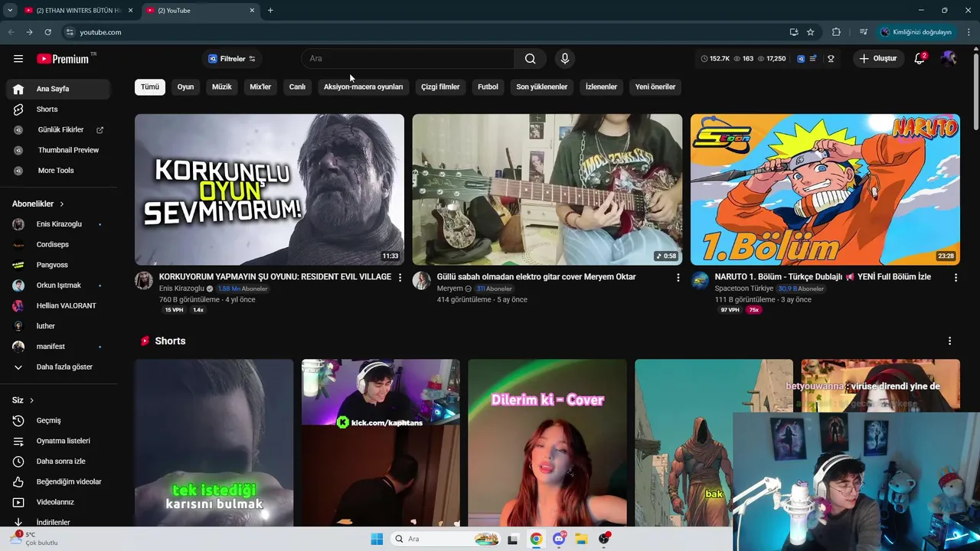Open the tab search dropdown arrow
Viewport: 980px width, 551px height.
(x=10, y=10)
